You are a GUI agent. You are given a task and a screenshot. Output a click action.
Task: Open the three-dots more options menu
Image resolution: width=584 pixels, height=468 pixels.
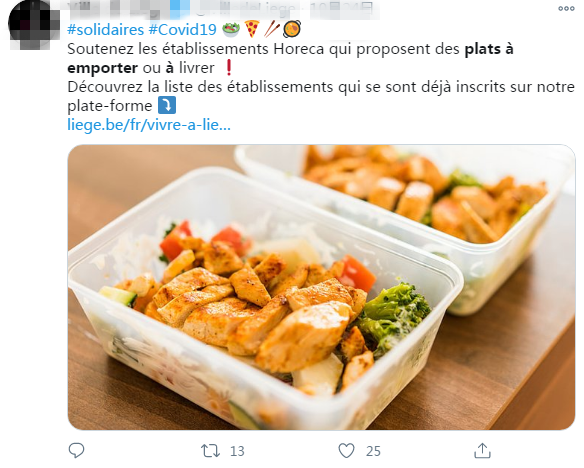click(x=566, y=9)
